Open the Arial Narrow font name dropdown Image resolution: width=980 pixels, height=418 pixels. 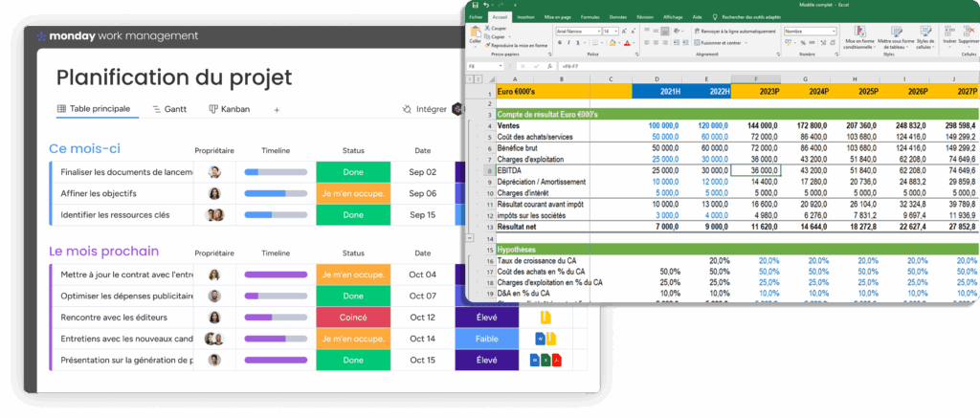pyautogui.click(x=599, y=32)
